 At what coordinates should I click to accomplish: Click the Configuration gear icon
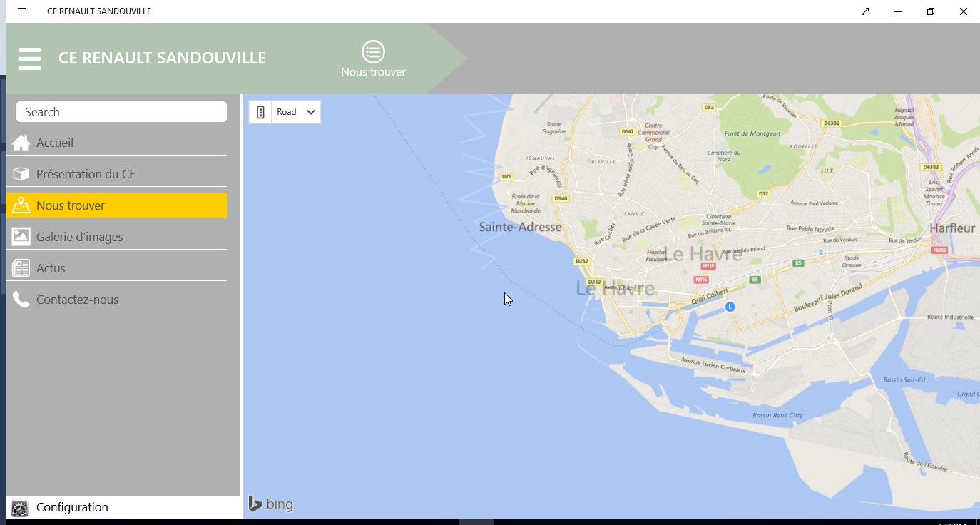point(20,508)
